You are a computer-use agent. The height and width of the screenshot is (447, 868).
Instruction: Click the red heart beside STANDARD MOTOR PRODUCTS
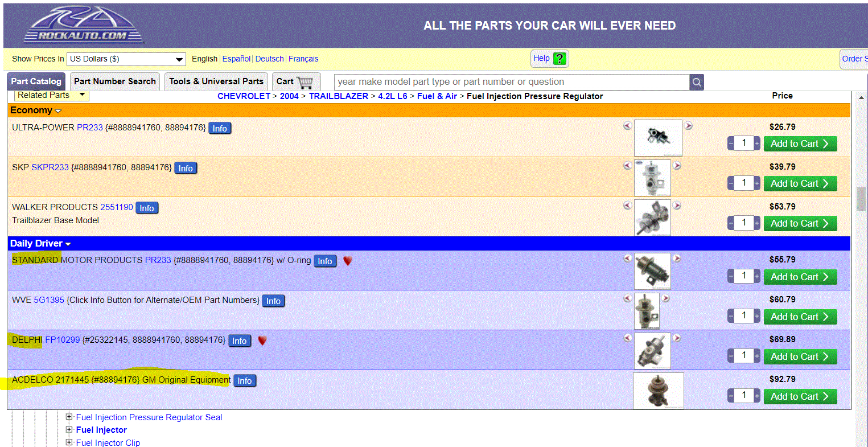[347, 261]
